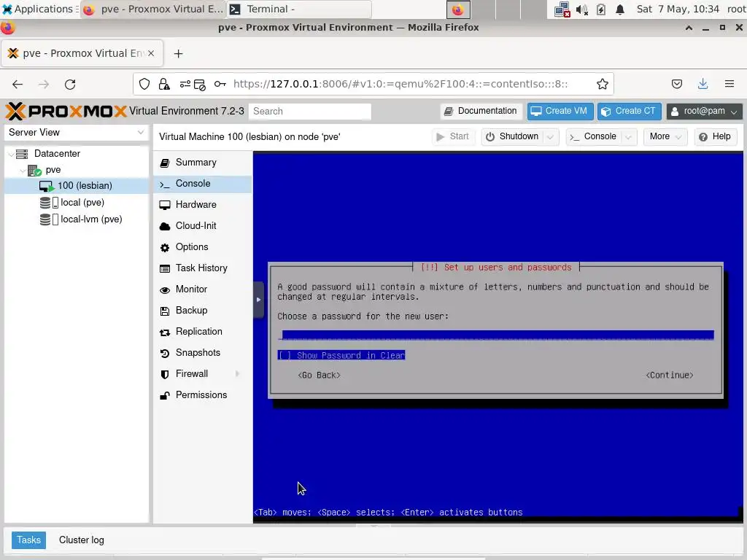Click the Proxmox search field
Image resolution: width=747 pixels, height=560 pixels.
click(x=309, y=111)
